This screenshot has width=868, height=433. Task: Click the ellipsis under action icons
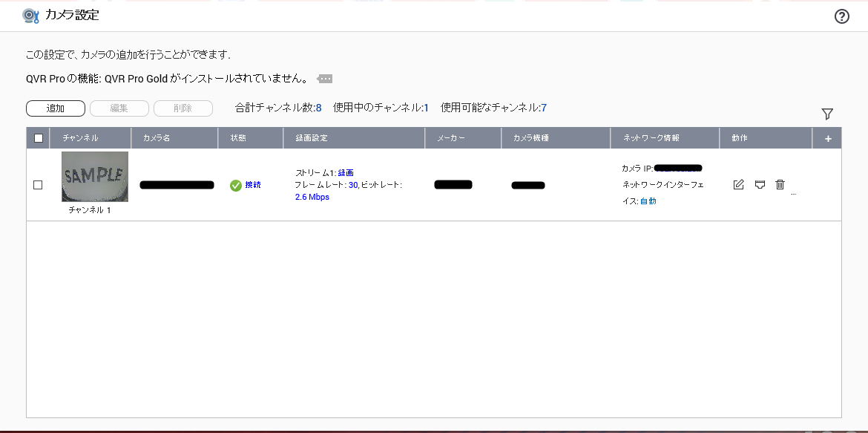tap(793, 195)
